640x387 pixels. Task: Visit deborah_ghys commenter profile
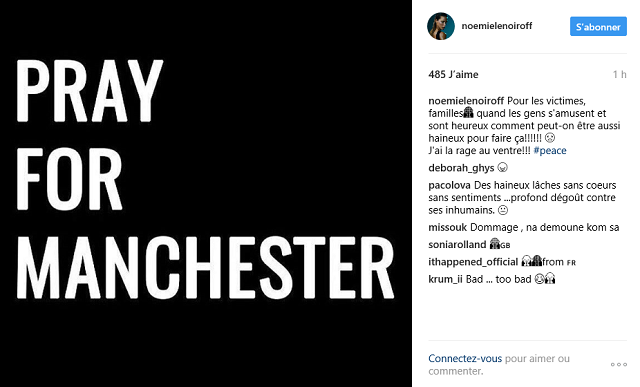[x=461, y=168]
